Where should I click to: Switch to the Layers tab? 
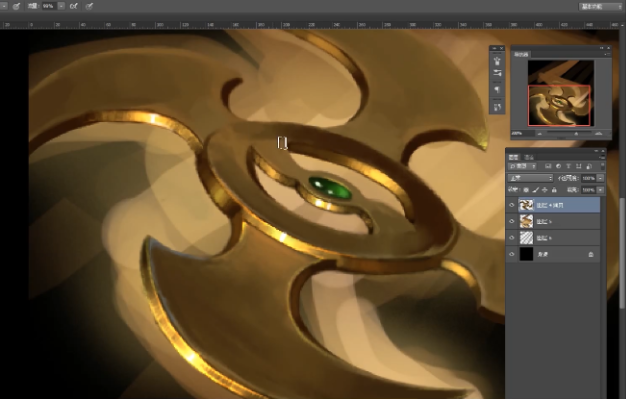point(513,157)
